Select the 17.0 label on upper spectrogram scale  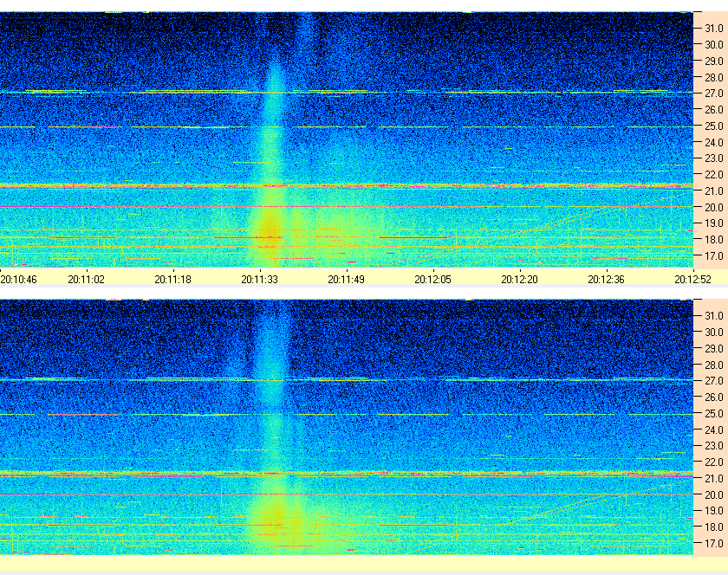[x=714, y=256]
